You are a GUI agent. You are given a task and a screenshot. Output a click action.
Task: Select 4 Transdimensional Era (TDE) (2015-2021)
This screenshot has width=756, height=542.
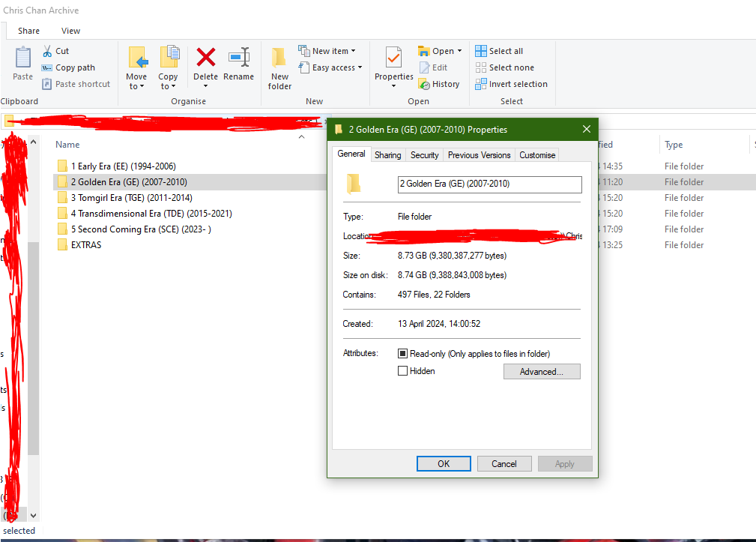(151, 213)
